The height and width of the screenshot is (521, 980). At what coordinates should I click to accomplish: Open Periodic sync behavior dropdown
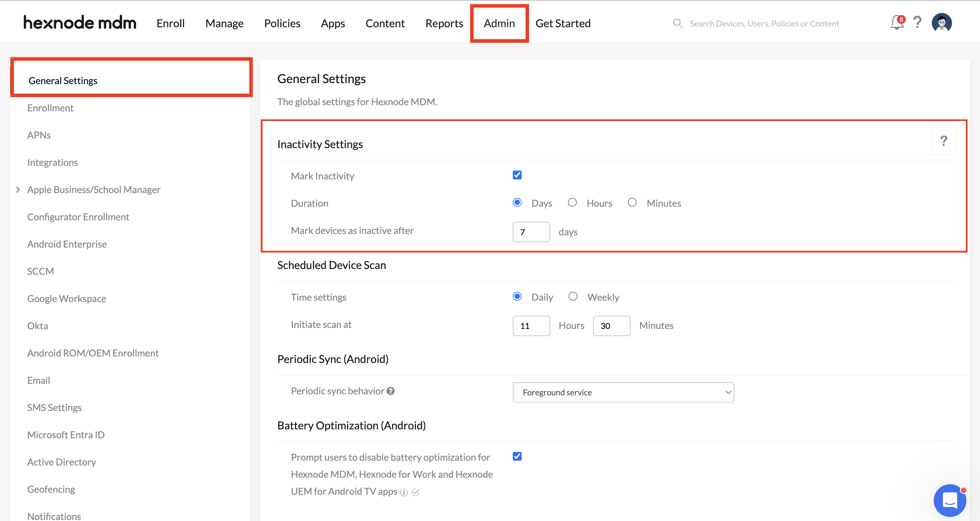[x=623, y=392]
